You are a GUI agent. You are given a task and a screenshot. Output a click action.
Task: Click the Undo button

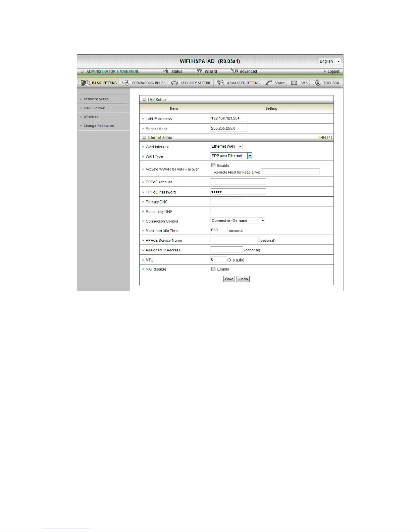[243, 279]
